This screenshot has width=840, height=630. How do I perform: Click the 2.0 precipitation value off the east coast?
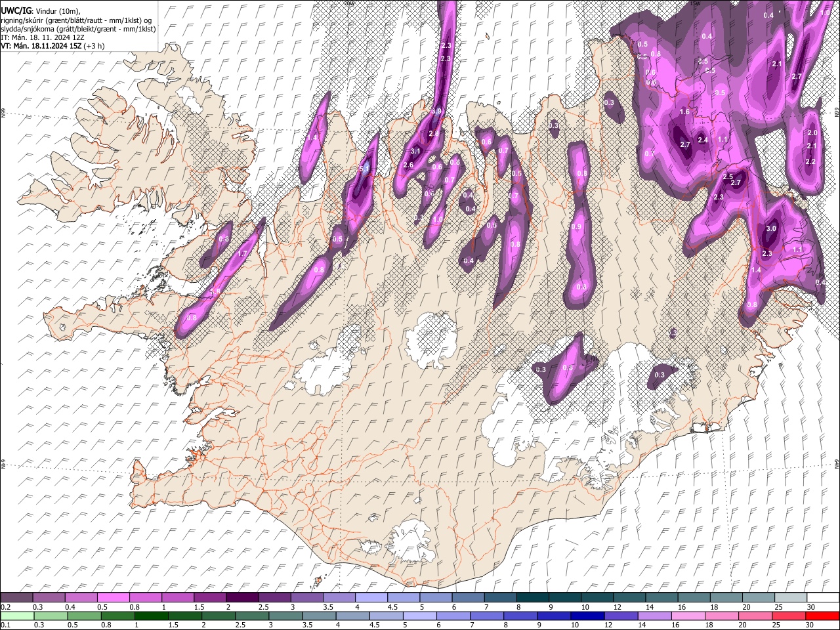click(812, 133)
